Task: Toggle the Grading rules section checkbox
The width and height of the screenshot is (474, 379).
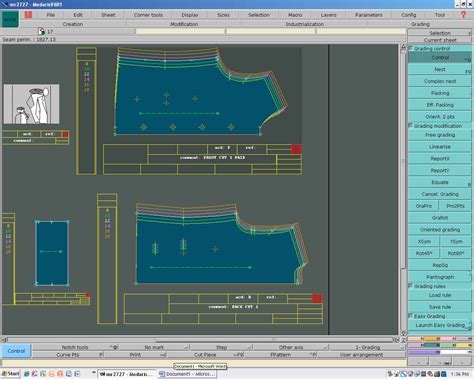Action: pyautogui.click(x=411, y=286)
